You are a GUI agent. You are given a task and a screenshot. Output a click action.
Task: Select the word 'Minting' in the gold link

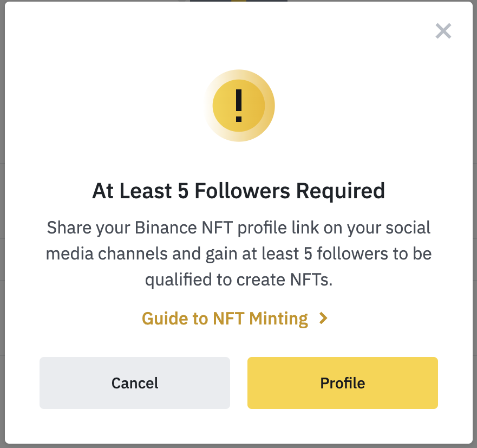[278, 319]
